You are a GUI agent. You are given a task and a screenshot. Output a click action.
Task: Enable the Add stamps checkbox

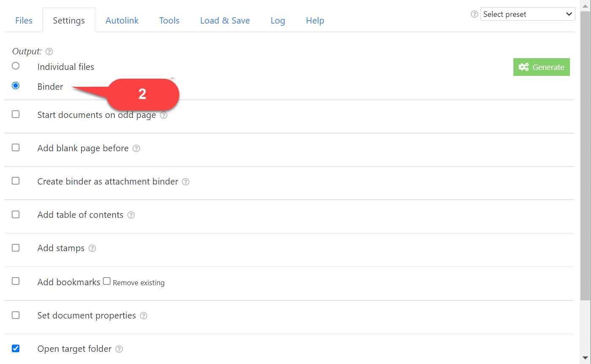click(16, 248)
